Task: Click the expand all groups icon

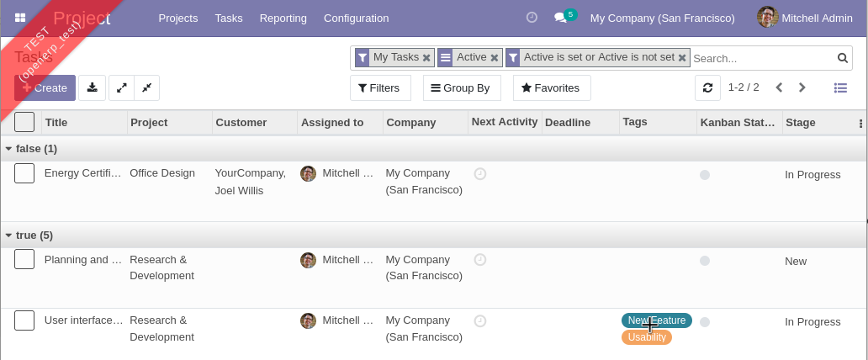Action: [x=122, y=87]
